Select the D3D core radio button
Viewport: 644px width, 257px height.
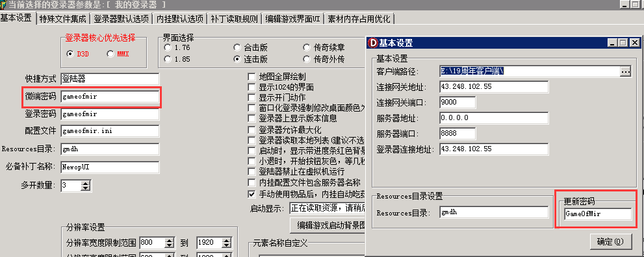(70, 54)
